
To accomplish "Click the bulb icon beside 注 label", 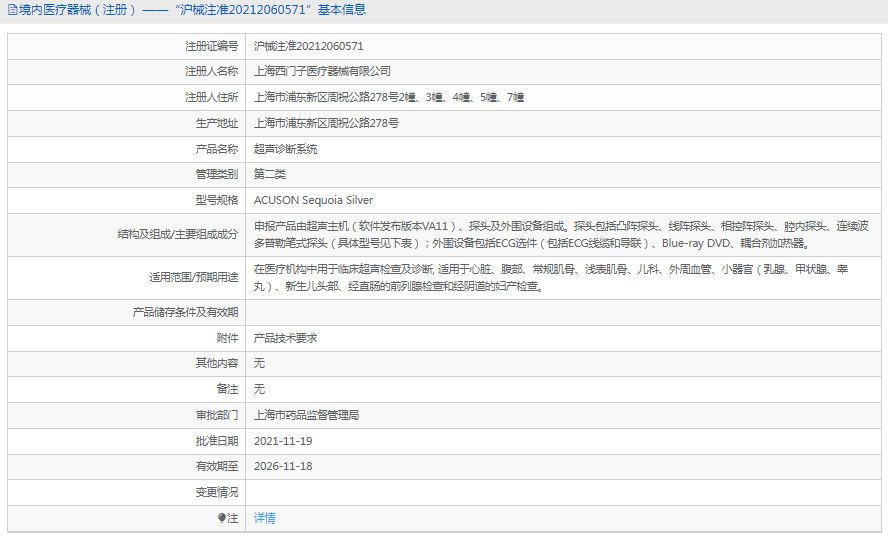I will click(x=222, y=518).
